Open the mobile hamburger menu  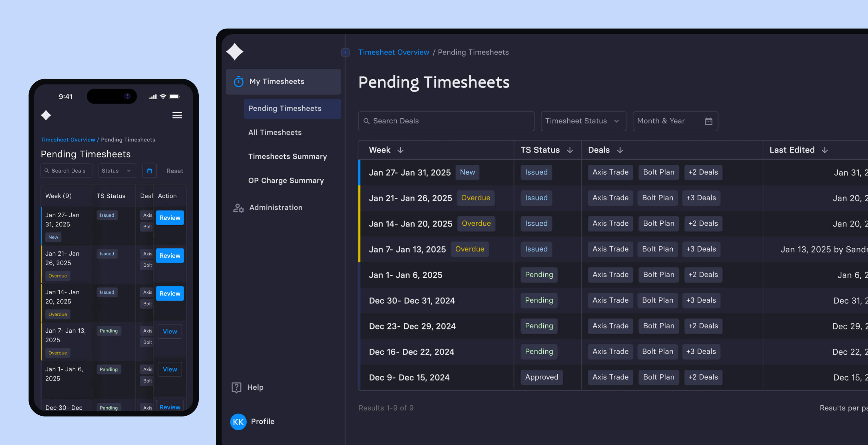[177, 115]
